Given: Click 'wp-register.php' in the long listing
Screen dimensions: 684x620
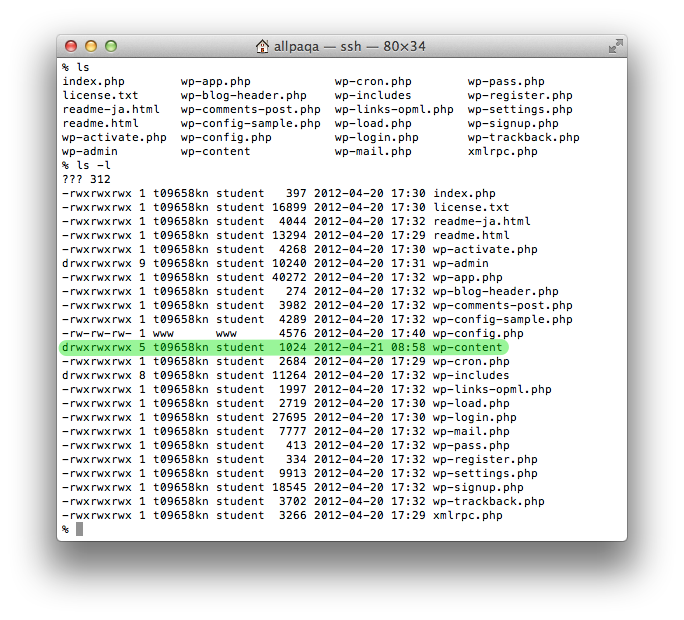Looking at the screenshot, I should click(x=485, y=459).
